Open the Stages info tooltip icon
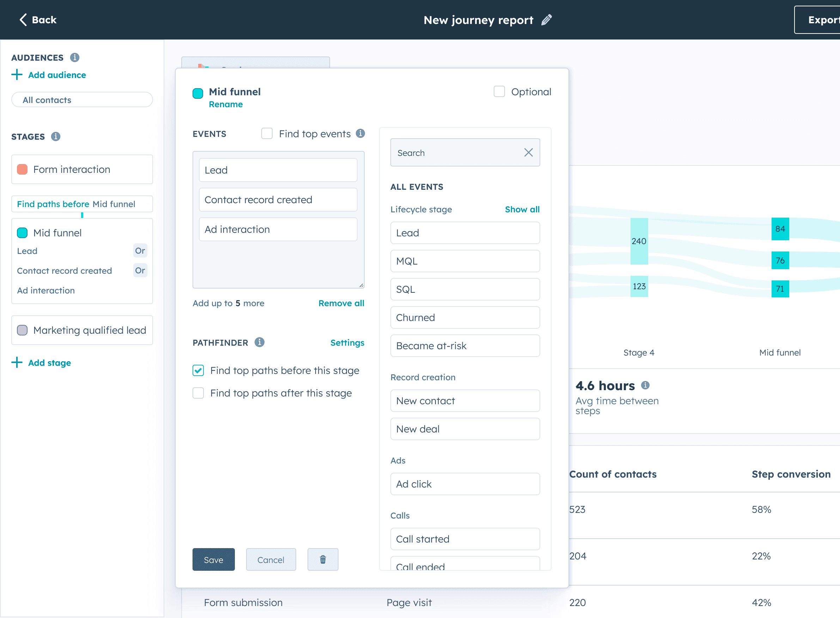Image resolution: width=840 pixels, height=618 pixels. [56, 137]
